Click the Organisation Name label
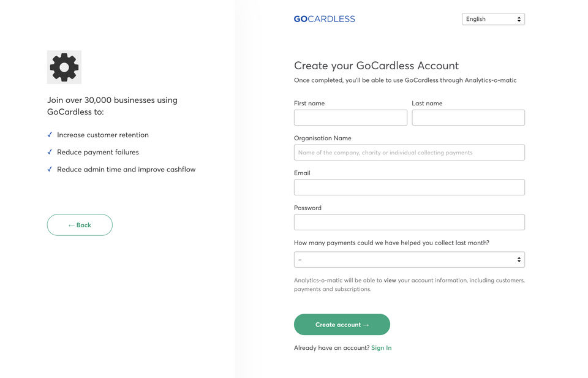588x378 pixels. point(323,138)
